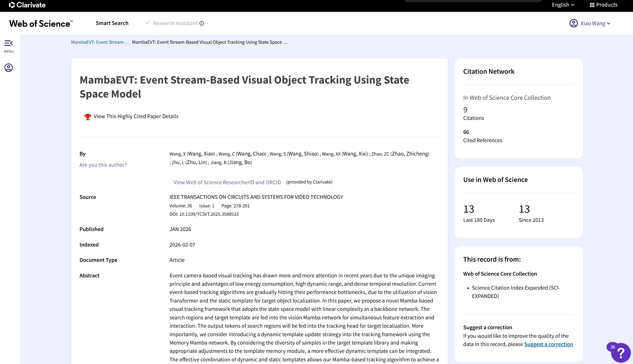Click the 'Are you this author?' link
The height and width of the screenshot is (364, 633).
[x=103, y=165]
